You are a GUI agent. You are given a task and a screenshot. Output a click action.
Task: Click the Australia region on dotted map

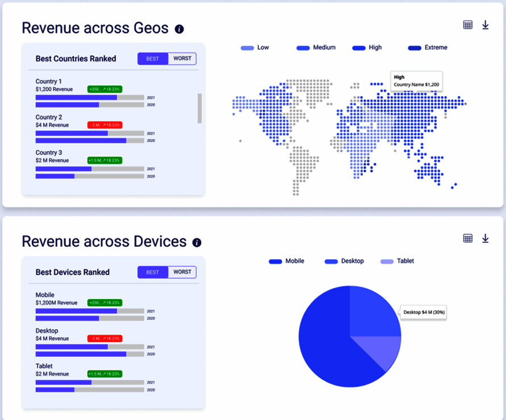coord(429,171)
